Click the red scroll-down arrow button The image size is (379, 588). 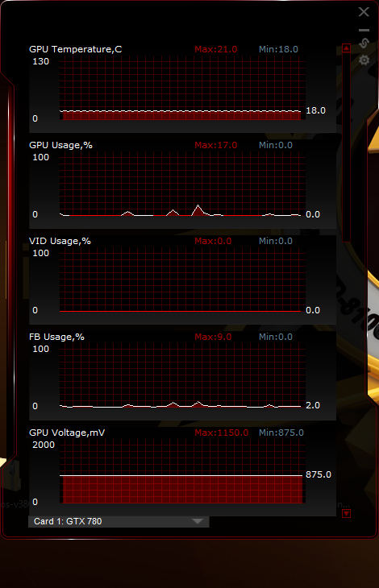pyautogui.click(x=347, y=513)
